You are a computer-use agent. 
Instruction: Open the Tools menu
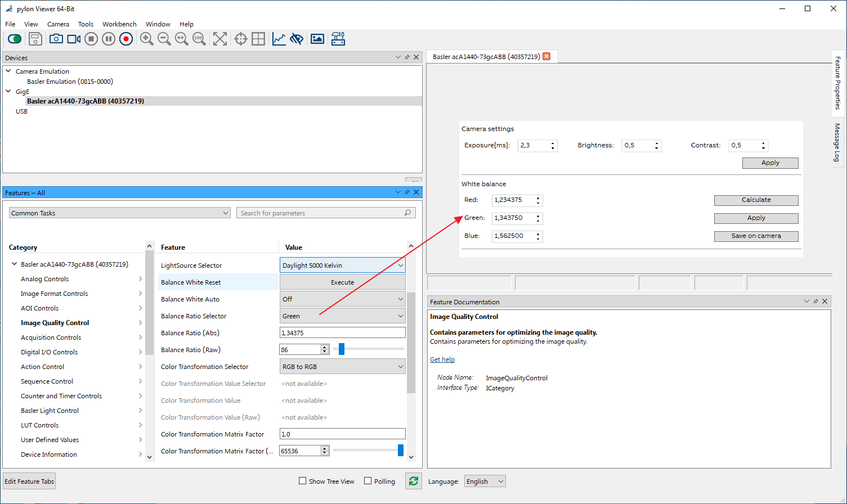(86, 24)
